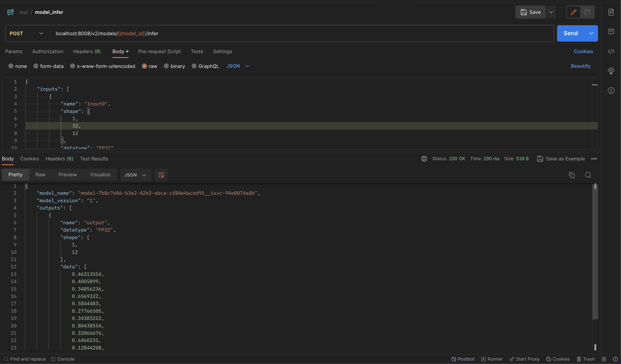This screenshot has height=364, width=621.
Task: Open the Trash
Action: [x=586, y=359]
